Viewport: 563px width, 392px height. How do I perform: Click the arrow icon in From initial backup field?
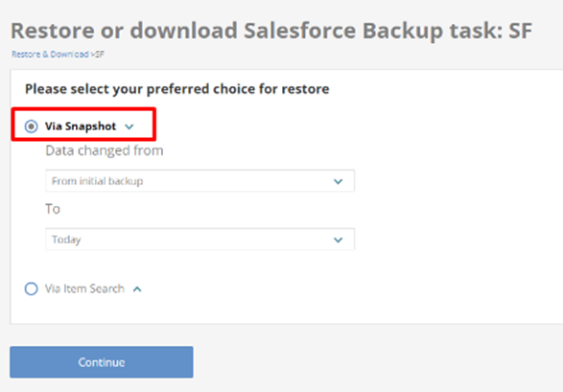pos(339,181)
